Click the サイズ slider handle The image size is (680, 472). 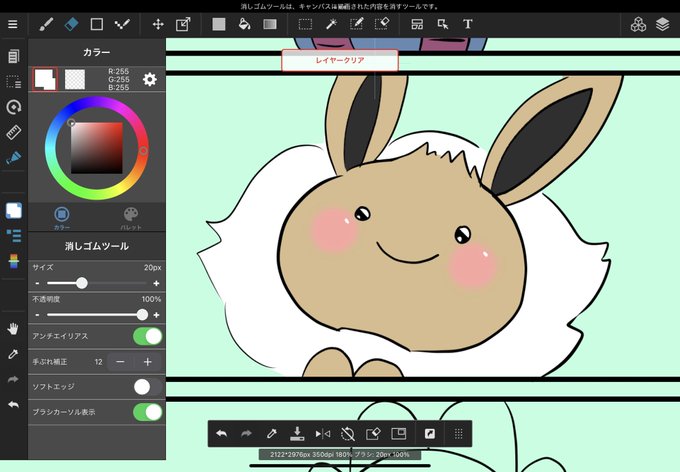pos(82,283)
